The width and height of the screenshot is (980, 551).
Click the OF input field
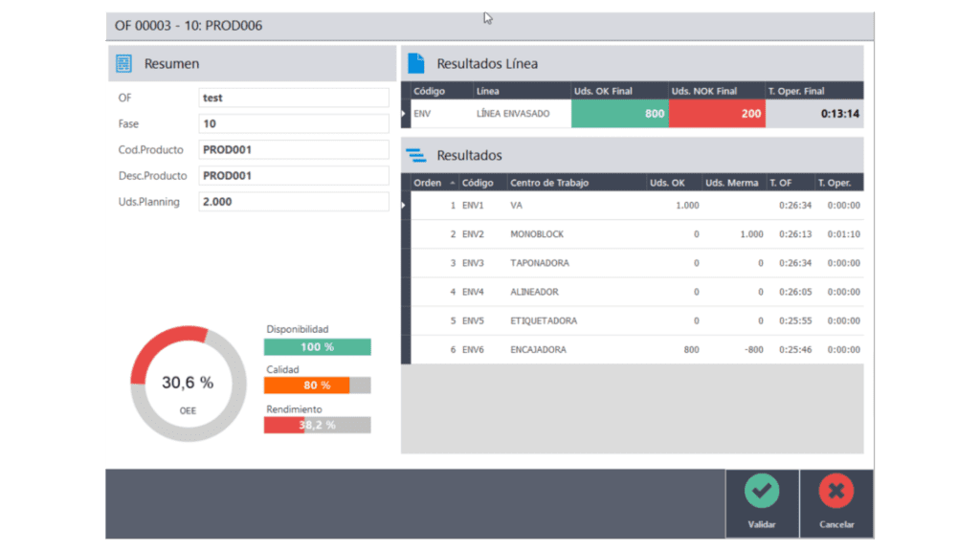pos(294,98)
